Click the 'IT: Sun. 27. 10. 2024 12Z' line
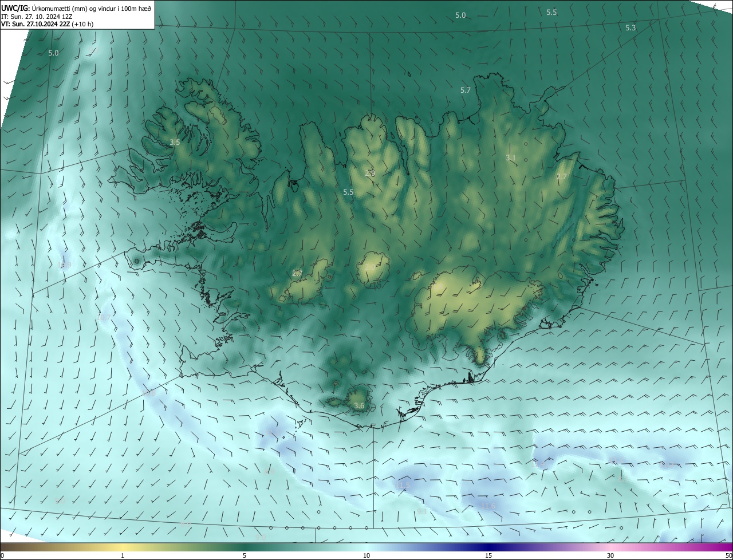The height and width of the screenshot is (560, 733). (38, 16)
